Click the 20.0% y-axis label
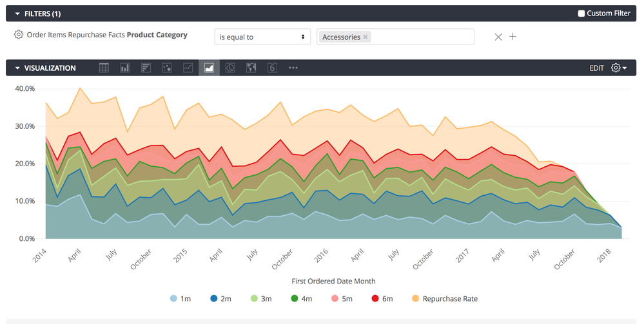The height and width of the screenshot is (324, 644). click(x=24, y=164)
